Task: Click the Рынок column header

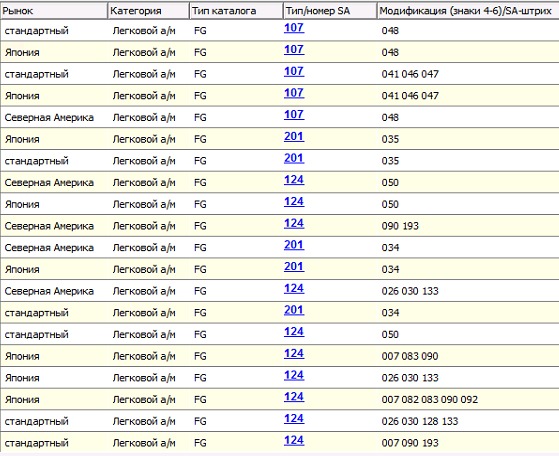Action: click(54, 11)
